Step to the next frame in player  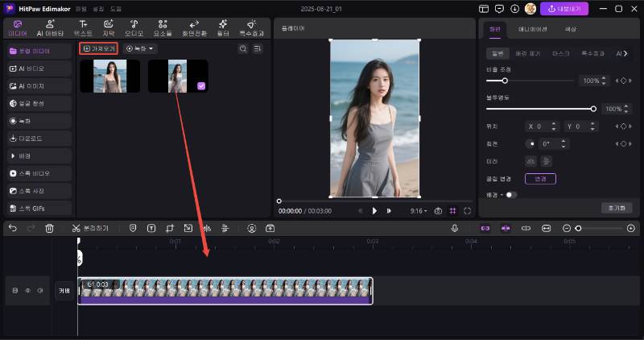click(x=389, y=211)
